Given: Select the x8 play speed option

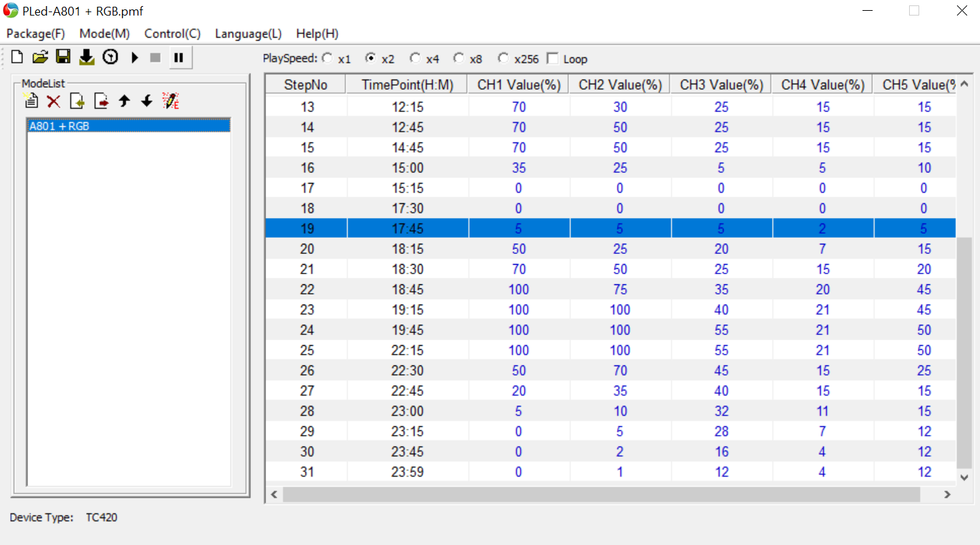Looking at the screenshot, I should point(459,59).
